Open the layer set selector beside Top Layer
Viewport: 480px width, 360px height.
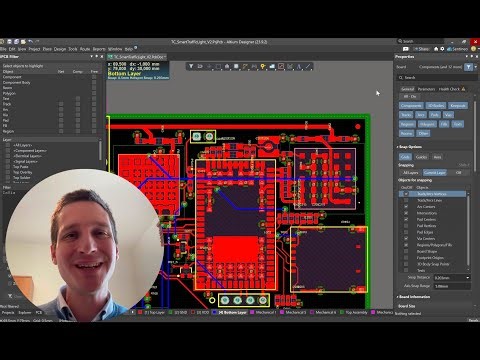tap(133, 312)
